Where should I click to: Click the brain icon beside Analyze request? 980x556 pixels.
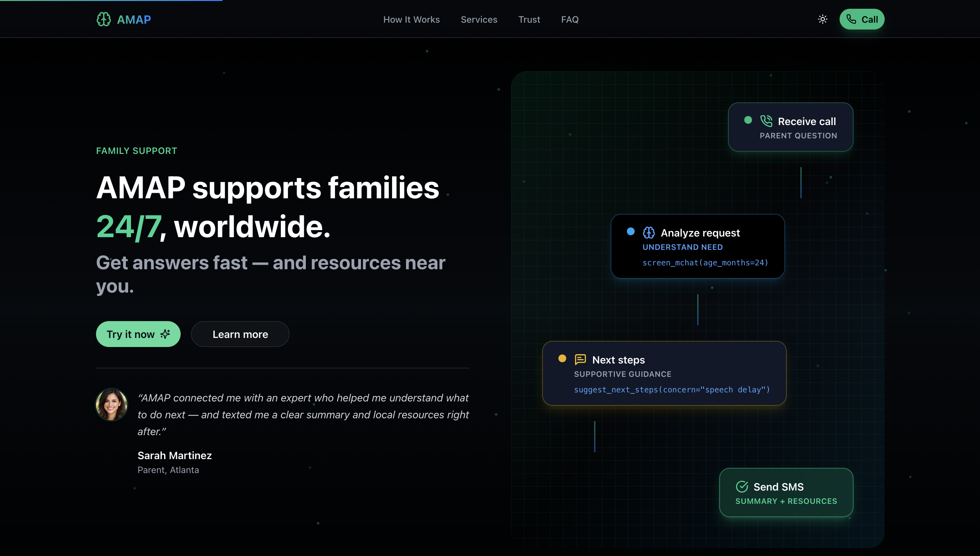649,233
